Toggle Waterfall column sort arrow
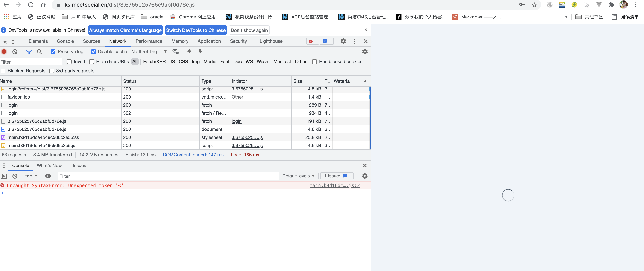 [x=365, y=81]
